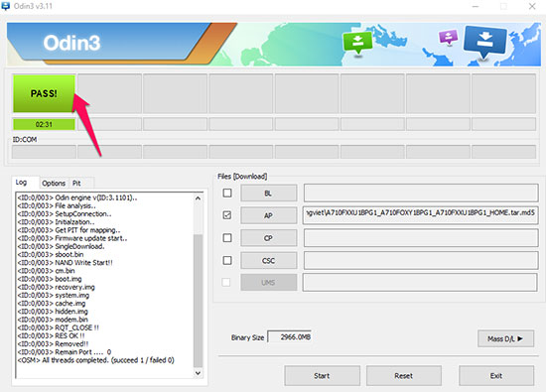The image size is (546, 392).
Task: Click the first ID:COM port box
Action: point(44,152)
